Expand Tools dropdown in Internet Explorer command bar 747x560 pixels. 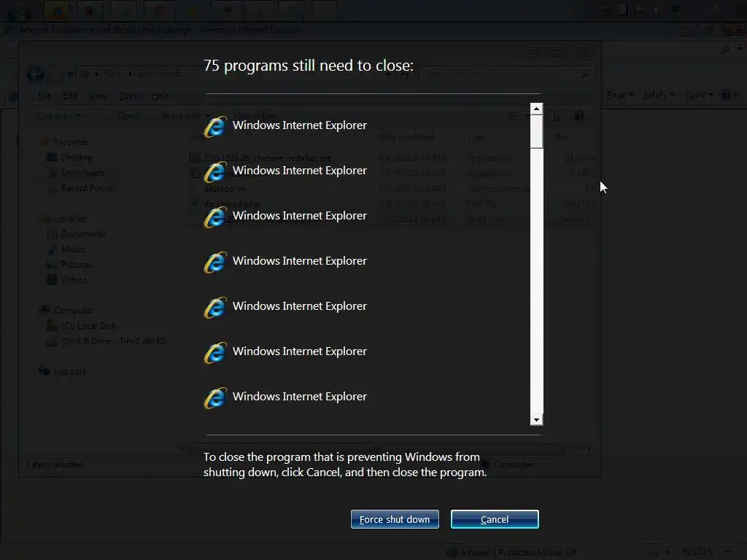tap(698, 96)
